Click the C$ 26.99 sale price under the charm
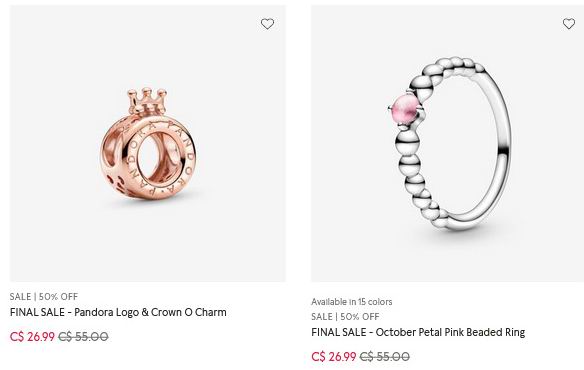The width and height of the screenshot is (584, 370). click(x=32, y=336)
